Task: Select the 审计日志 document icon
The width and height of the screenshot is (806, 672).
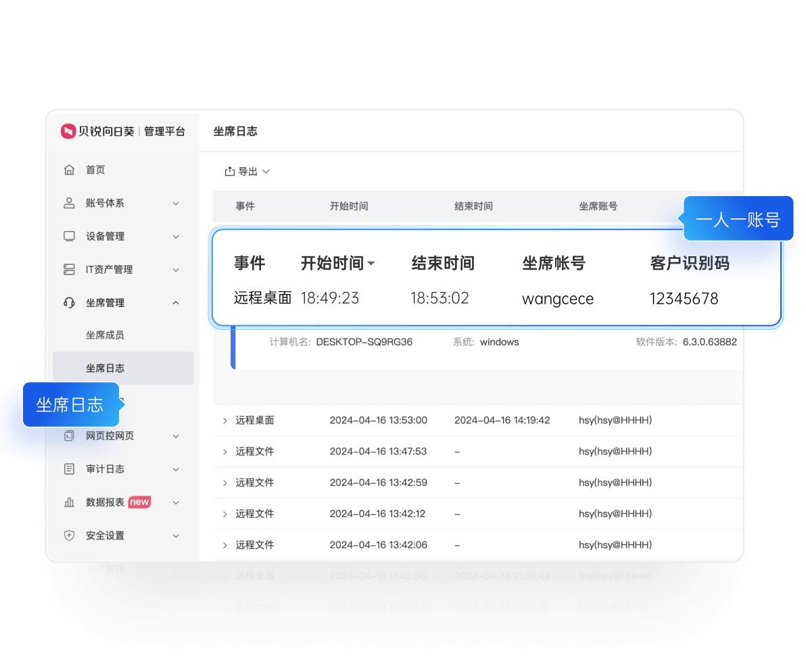Action: click(69, 469)
